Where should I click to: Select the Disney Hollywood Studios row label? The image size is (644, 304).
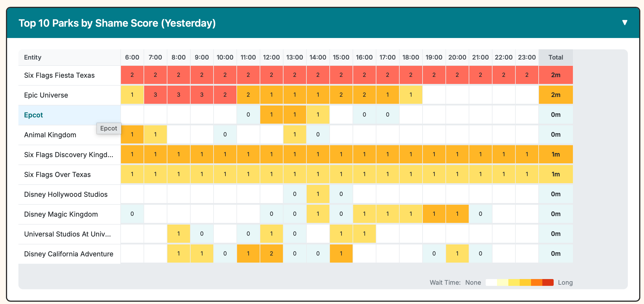coord(65,194)
